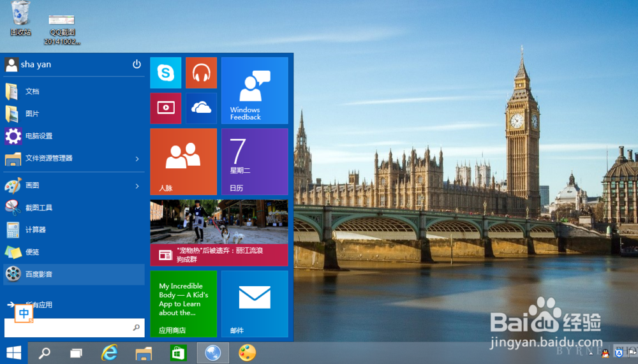Open the Skype tile
This screenshot has height=364, width=638.
[166, 73]
